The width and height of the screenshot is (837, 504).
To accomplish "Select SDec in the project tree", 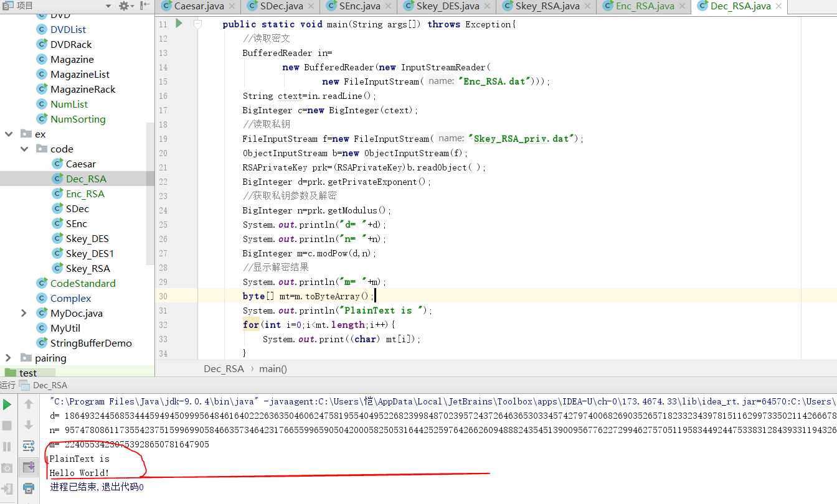I will [x=77, y=208].
